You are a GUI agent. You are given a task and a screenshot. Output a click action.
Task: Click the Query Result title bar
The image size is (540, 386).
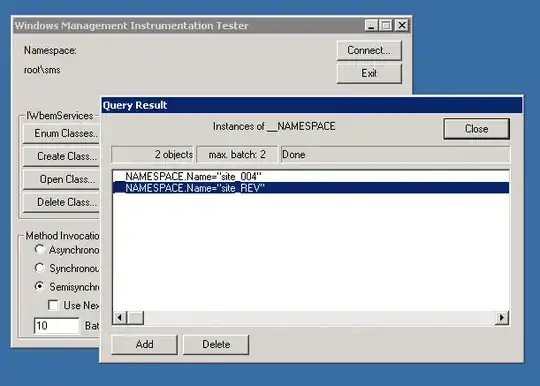point(312,105)
